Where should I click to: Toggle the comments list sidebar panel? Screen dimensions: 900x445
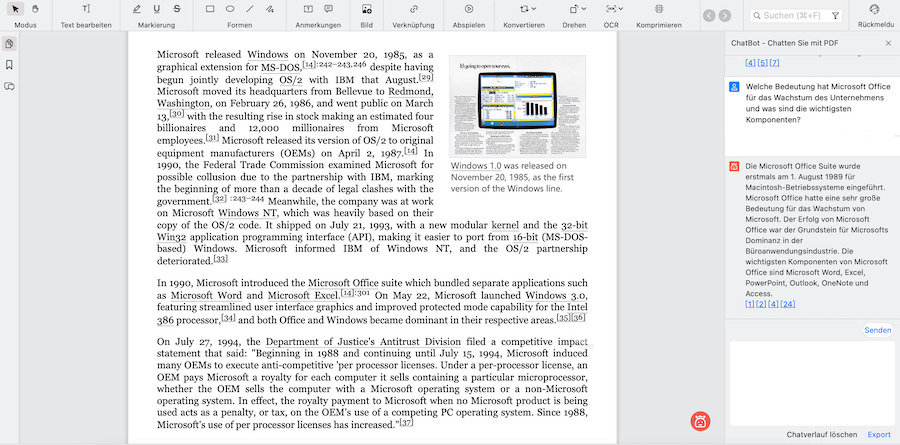point(9,87)
